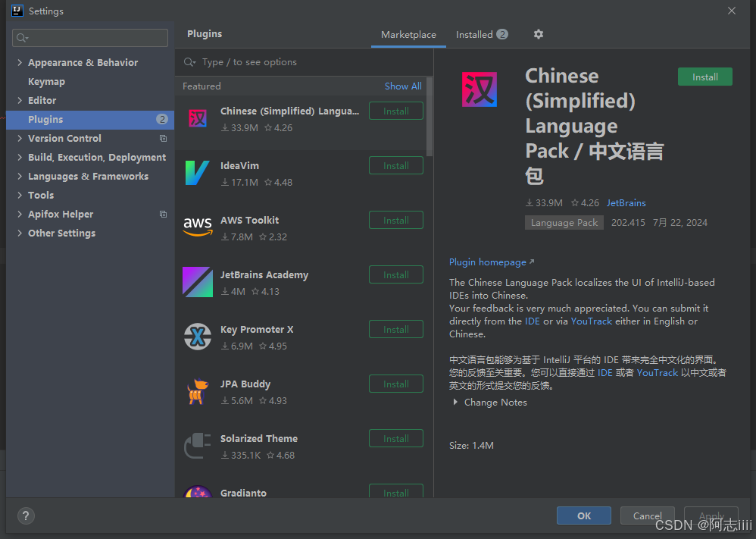This screenshot has width=756, height=539.
Task: Install the JPA Buddy plugin
Action: (396, 384)
